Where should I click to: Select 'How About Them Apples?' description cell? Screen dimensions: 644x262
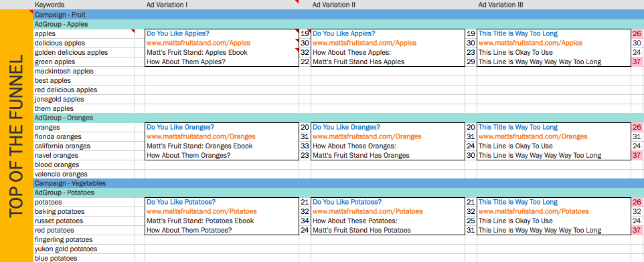coord(222,62)
